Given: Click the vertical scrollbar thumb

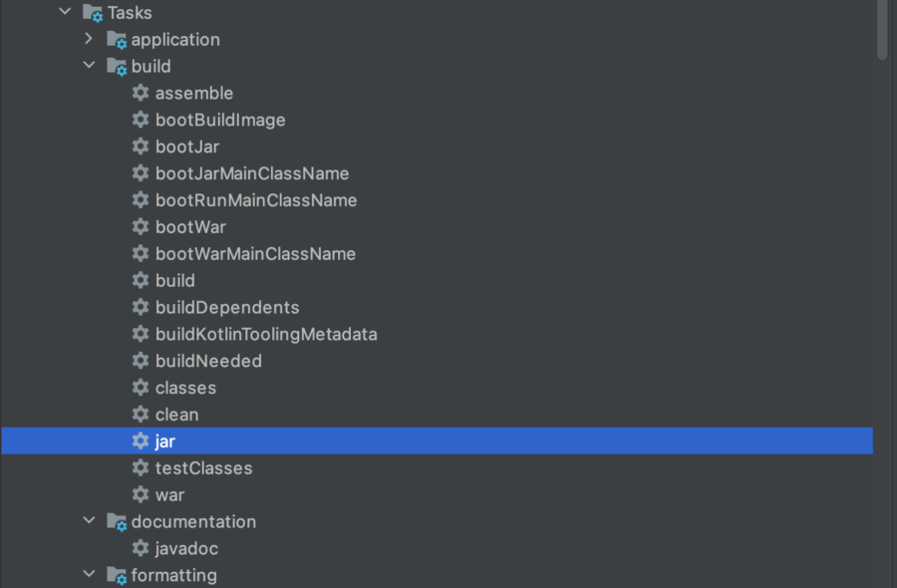Looking at the screenshot, I should (x=882, y=29).
